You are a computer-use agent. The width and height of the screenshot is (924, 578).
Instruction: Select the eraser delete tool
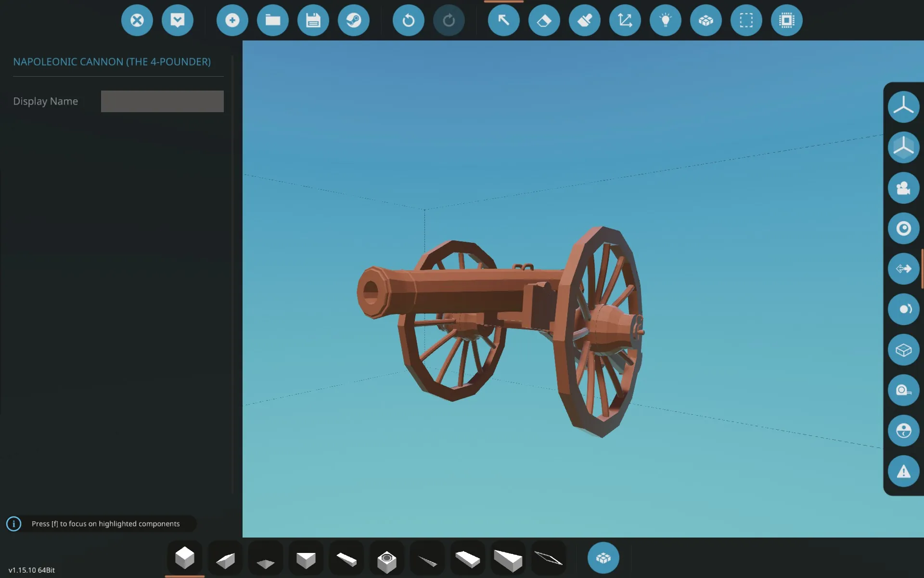click(x=544, y=20)
